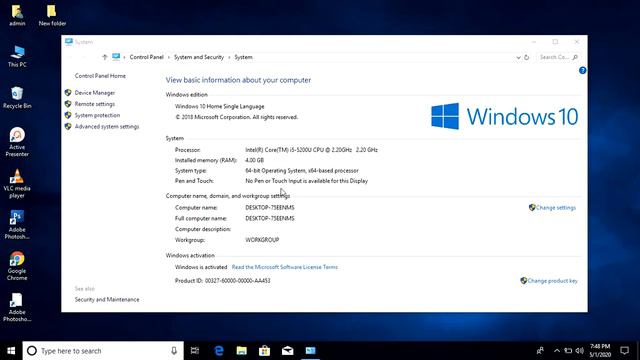Click shield icon beside System protection

(x=68, y=115)
